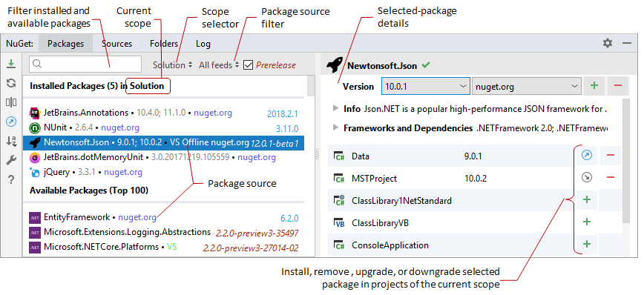
Task: Expand Frameworks and Dependencies section
Action: click(336, 127)
